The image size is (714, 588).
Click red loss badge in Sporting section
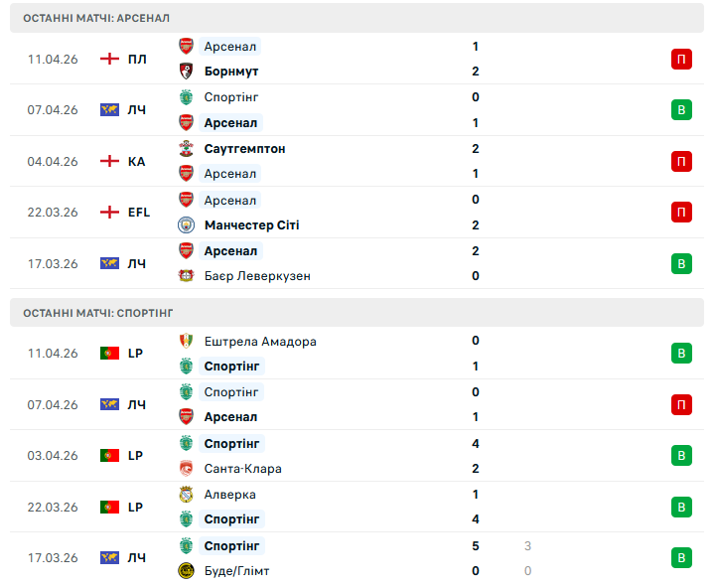(x=681, y=404)
